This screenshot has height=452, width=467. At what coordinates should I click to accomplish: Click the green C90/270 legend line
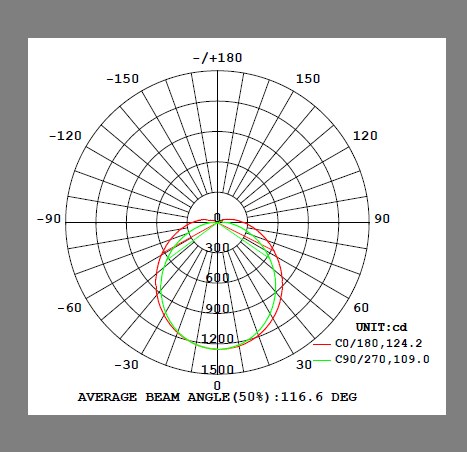pos(322,360)
